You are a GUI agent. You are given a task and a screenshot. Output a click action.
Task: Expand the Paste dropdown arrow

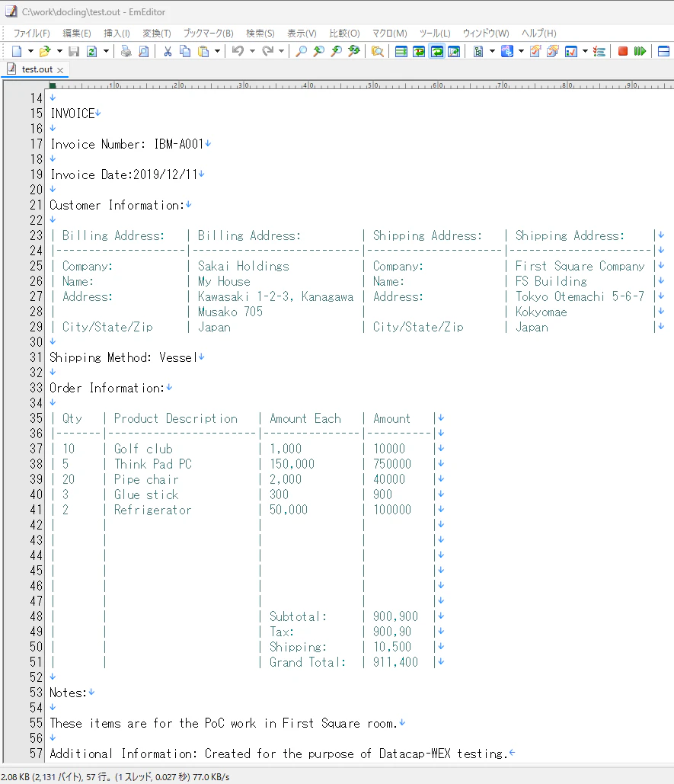tap(217, 51)
